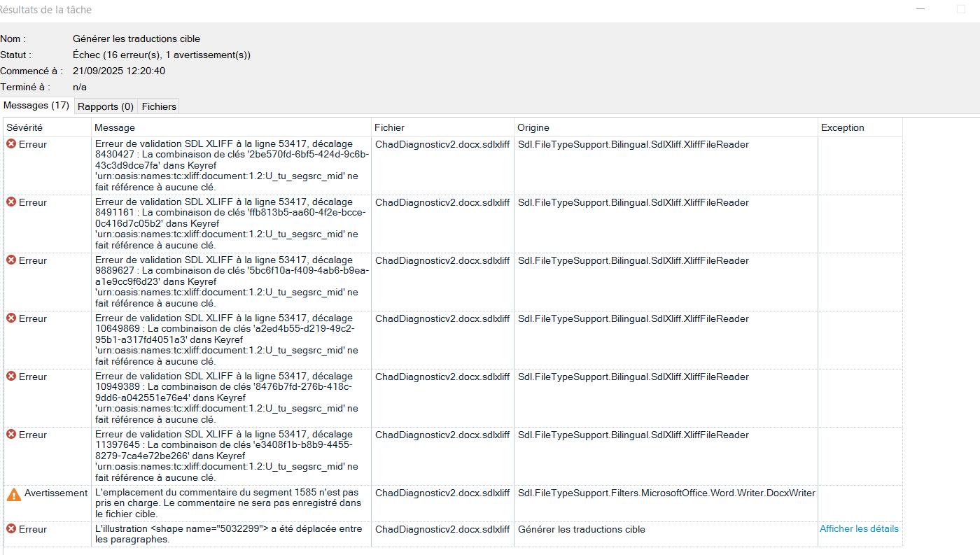Image resolution: width=980 pixels, height=555 pixels.
Task: Select the Messages (17) tab
Action: coord(36,106)
